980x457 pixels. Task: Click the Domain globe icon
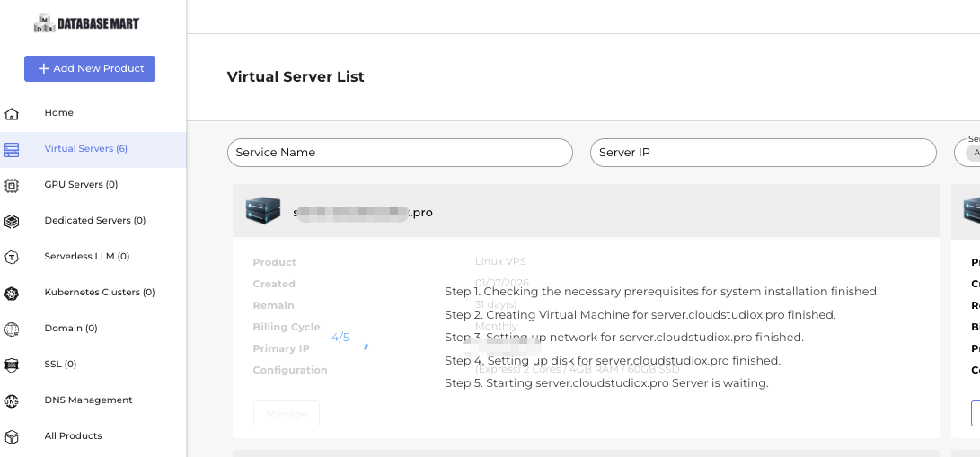tap(12, 329)
